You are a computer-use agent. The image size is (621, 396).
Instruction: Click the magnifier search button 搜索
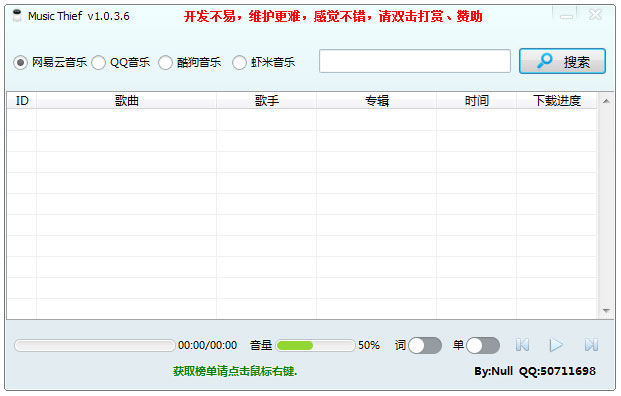pos(562,61)
